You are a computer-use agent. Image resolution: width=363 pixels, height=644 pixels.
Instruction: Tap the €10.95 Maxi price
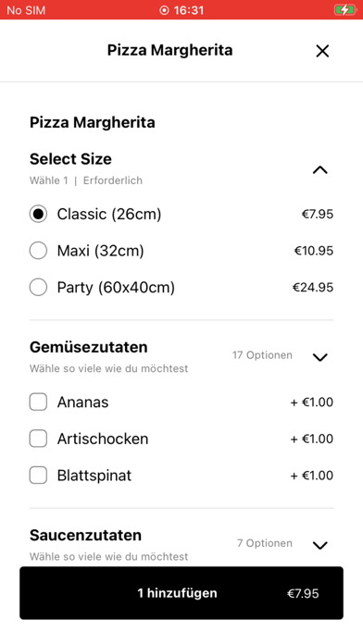click(314, 251)
